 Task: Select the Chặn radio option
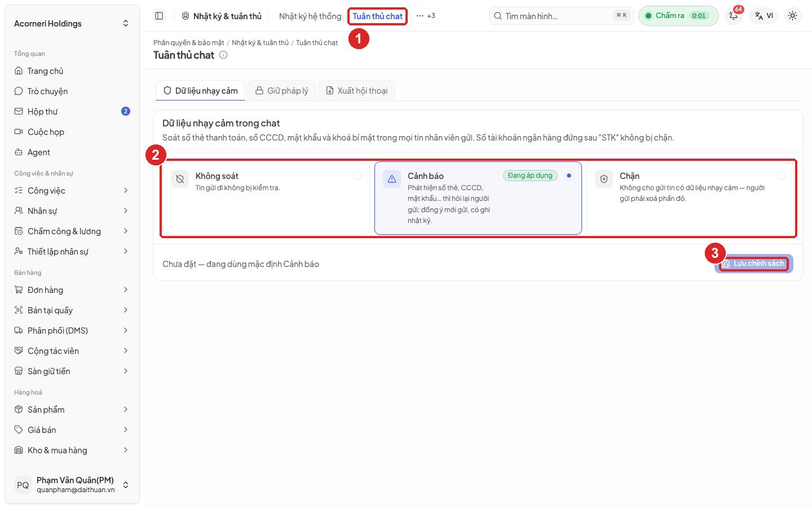[781, 176]
